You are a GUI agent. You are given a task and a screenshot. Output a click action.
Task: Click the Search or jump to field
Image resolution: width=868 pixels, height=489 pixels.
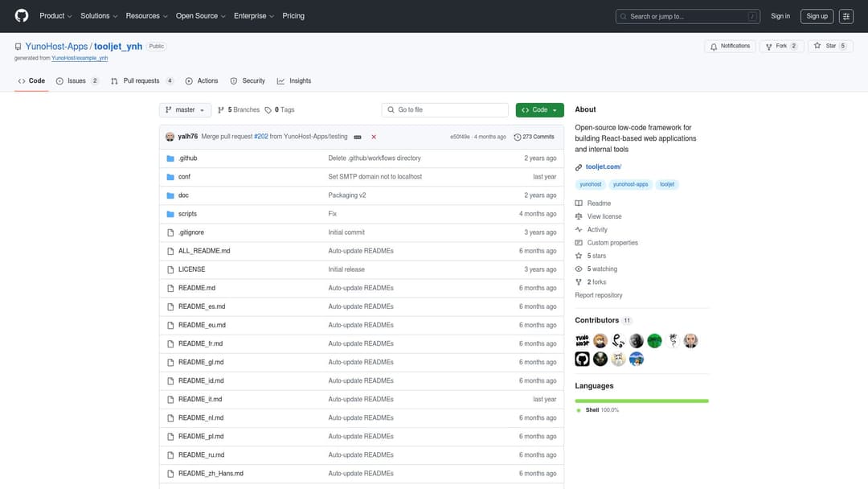(687, 17)
